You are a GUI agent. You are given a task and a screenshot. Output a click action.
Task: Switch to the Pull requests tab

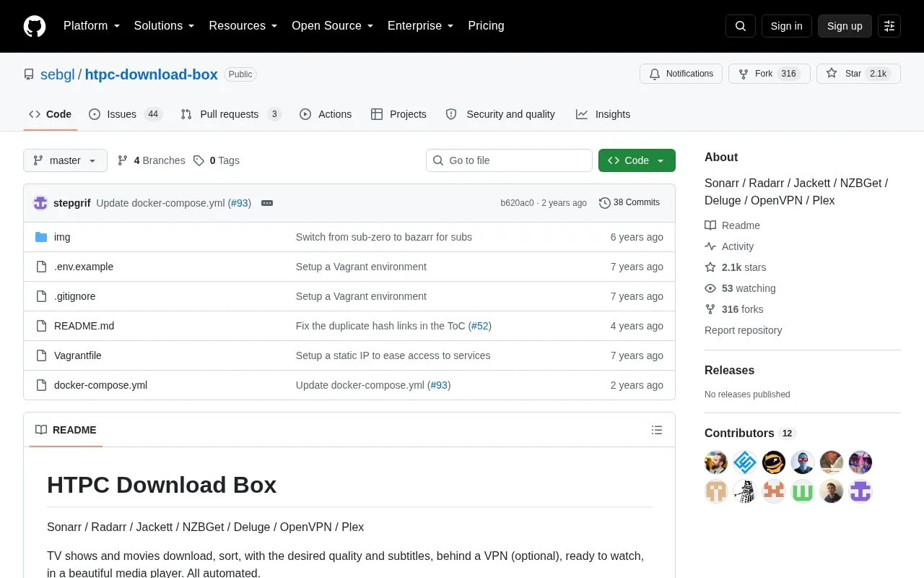tap(231, 114)
